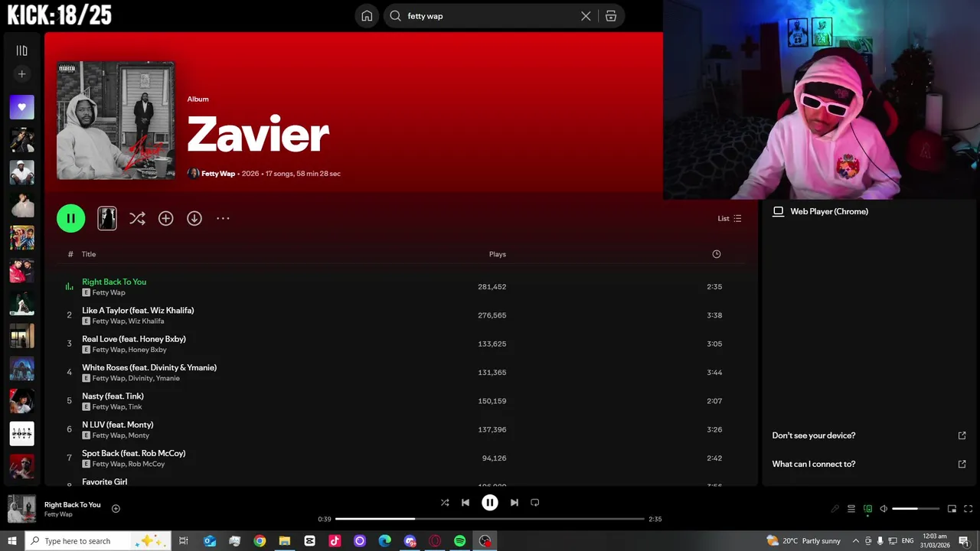Toggle shuffle in the bottom player bar
Image resolution: width=980 pixels, height=551 pixels.
445,503
